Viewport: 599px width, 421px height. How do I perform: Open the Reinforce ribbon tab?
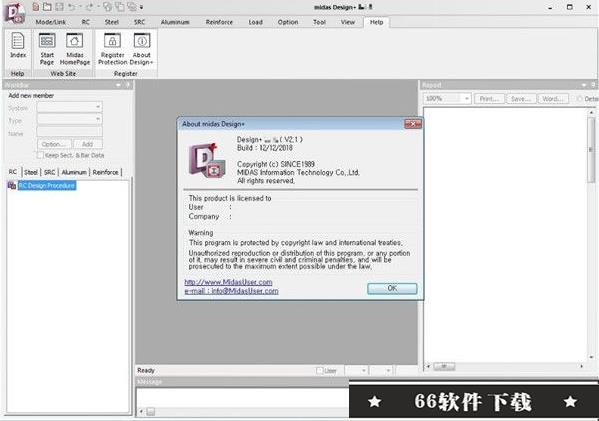pyautogui.click(x=219, y=22)
